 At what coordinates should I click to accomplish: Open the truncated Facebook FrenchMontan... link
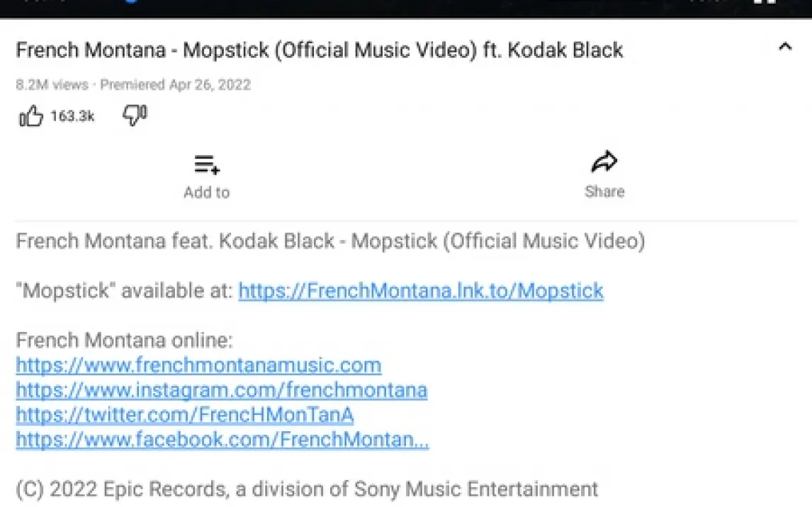coord(222,440)
